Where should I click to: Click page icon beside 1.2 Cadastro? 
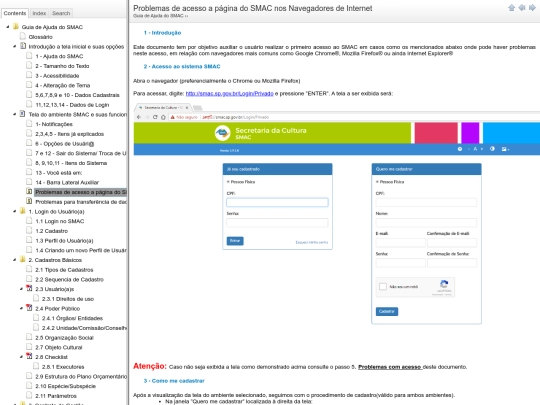(x=30, y=230)
